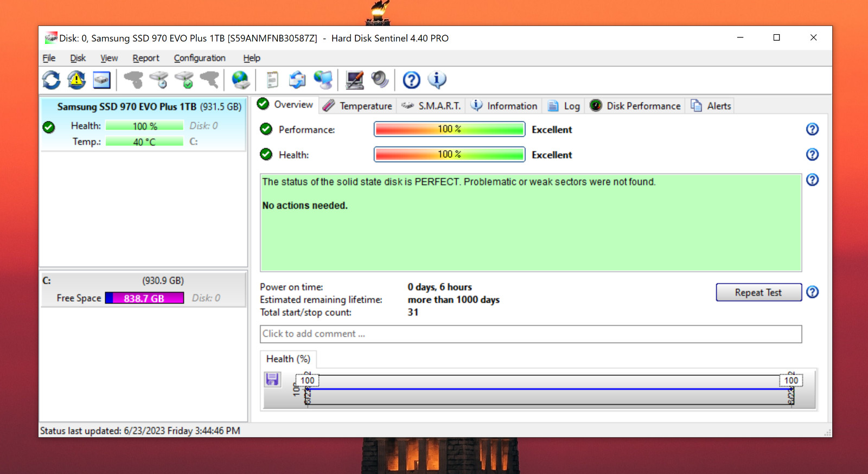868x474 pixels.
Task: Switch to the Log tab
Action: click(564, 106)
